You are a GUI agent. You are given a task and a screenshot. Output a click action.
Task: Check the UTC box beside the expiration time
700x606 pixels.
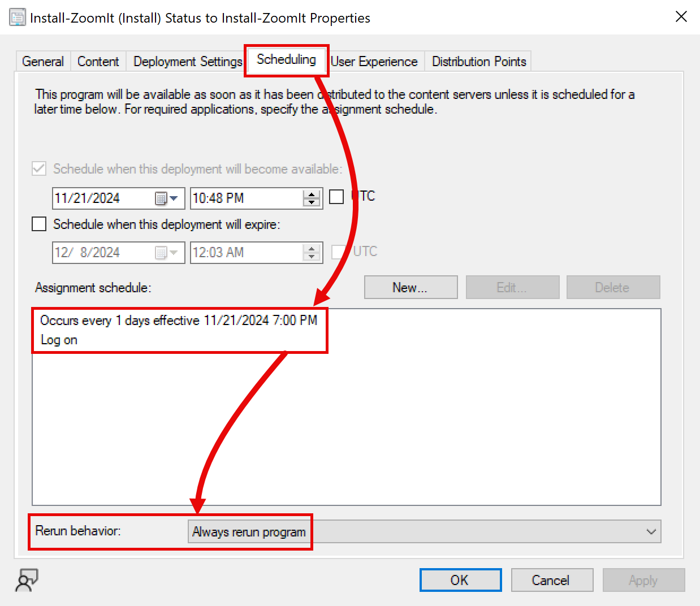(x=337, y=252)
